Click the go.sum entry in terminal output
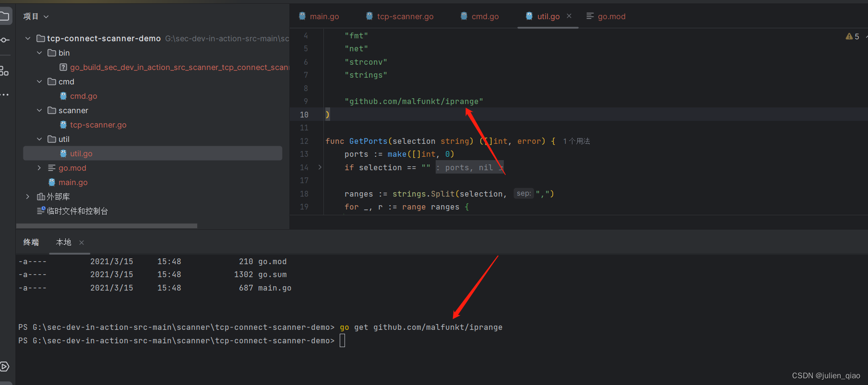The width and height of the screenshot is (868, 385). pyautogui.click(x=272, y=275)
